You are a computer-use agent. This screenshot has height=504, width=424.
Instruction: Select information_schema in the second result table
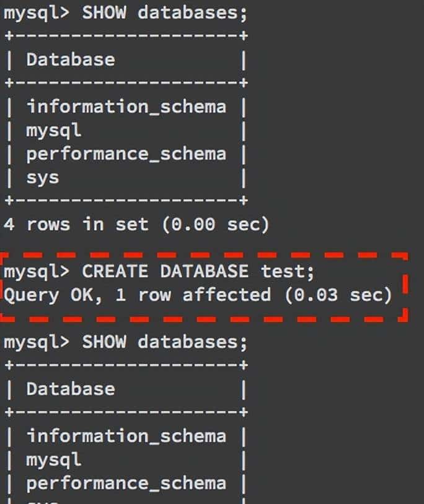pyautogui.click(x=126, y=436)
